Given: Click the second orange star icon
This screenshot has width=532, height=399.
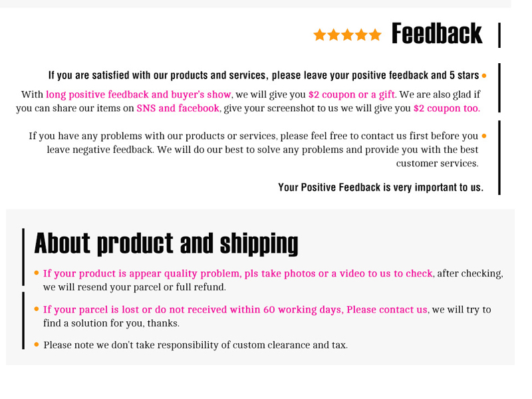Looking at the screenshot, I should (x=334, y=35).
